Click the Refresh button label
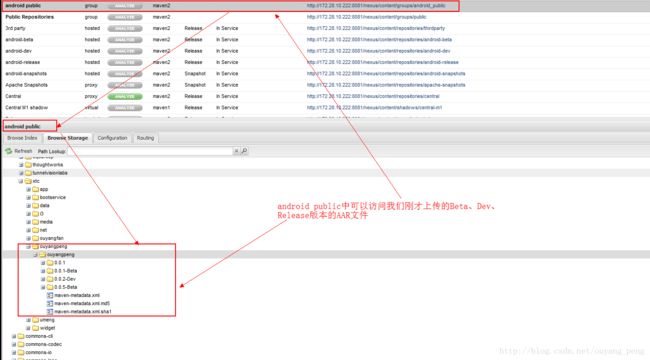This screenshot has width=650, height=360. [23, 151]
